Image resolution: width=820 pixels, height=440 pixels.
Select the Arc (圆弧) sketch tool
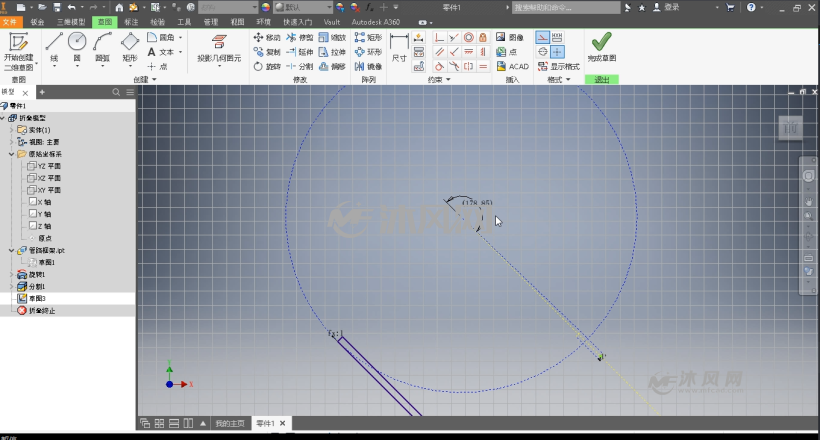coord(102,48)
